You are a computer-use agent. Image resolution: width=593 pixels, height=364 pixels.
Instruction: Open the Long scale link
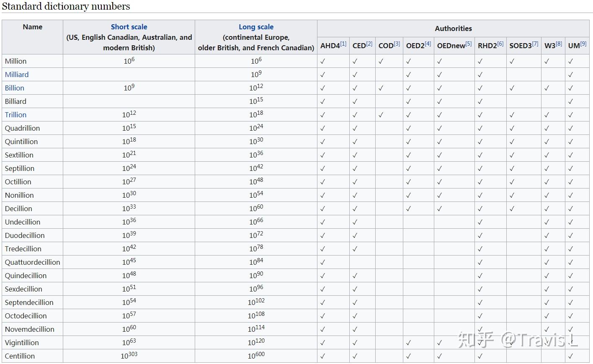[256, 27]
